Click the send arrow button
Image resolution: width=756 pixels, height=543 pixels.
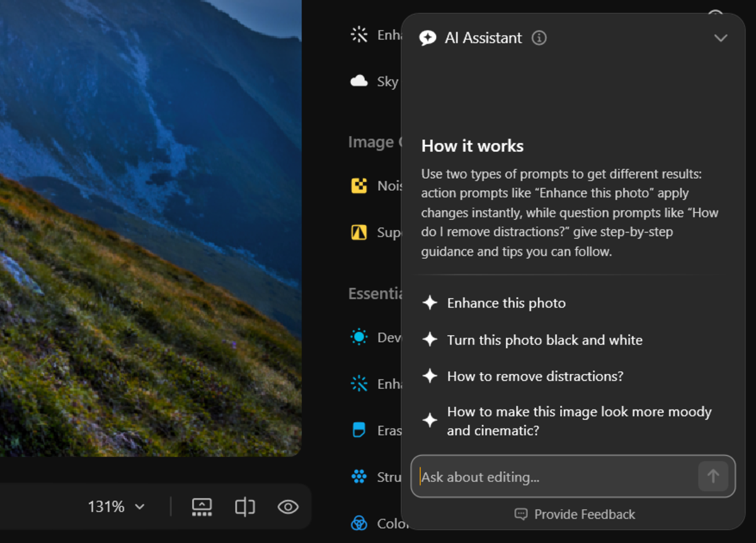(x=713, y=476)
